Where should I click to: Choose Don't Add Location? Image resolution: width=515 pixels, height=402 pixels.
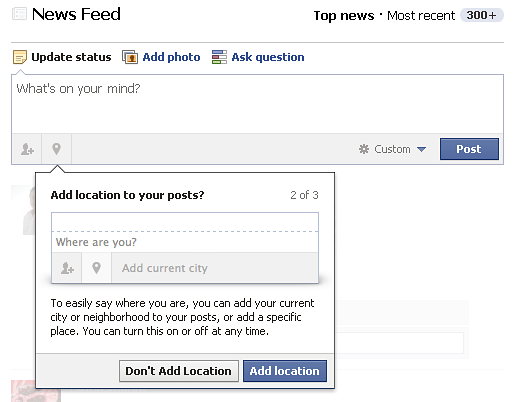(179, 371)
